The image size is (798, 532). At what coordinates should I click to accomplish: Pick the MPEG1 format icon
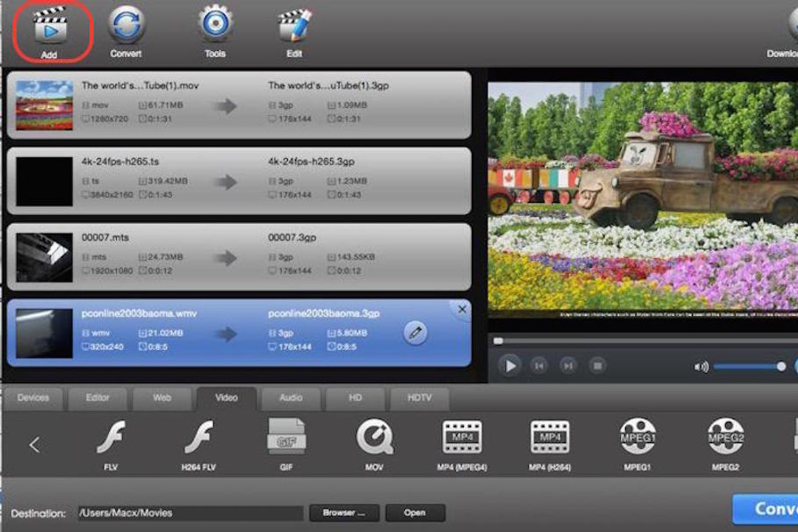point(638,437)
